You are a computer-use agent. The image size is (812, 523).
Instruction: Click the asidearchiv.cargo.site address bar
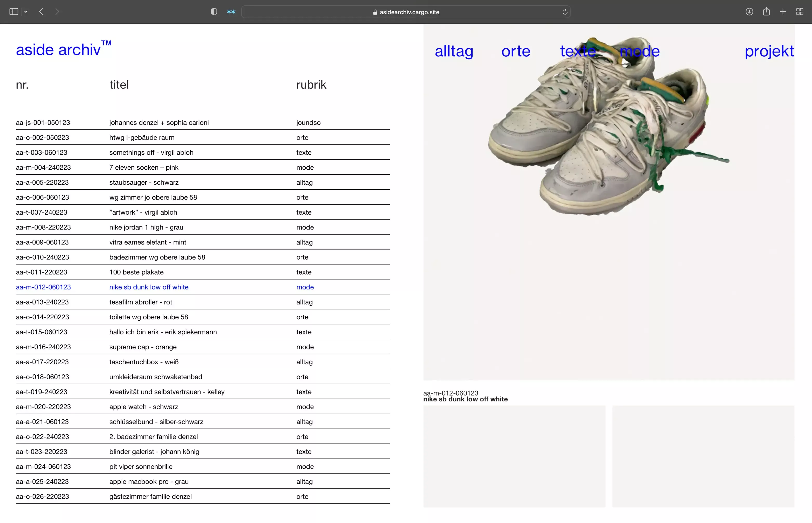(x=406, y=12)
